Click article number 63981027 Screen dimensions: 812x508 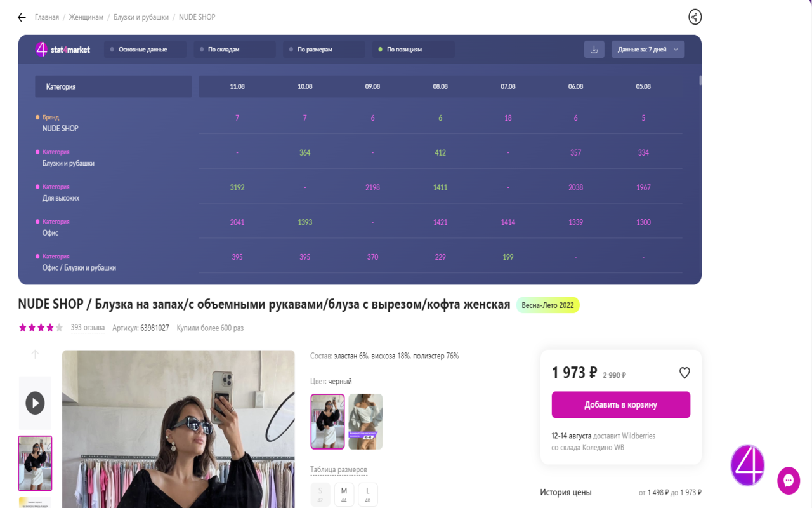[155, 328]
